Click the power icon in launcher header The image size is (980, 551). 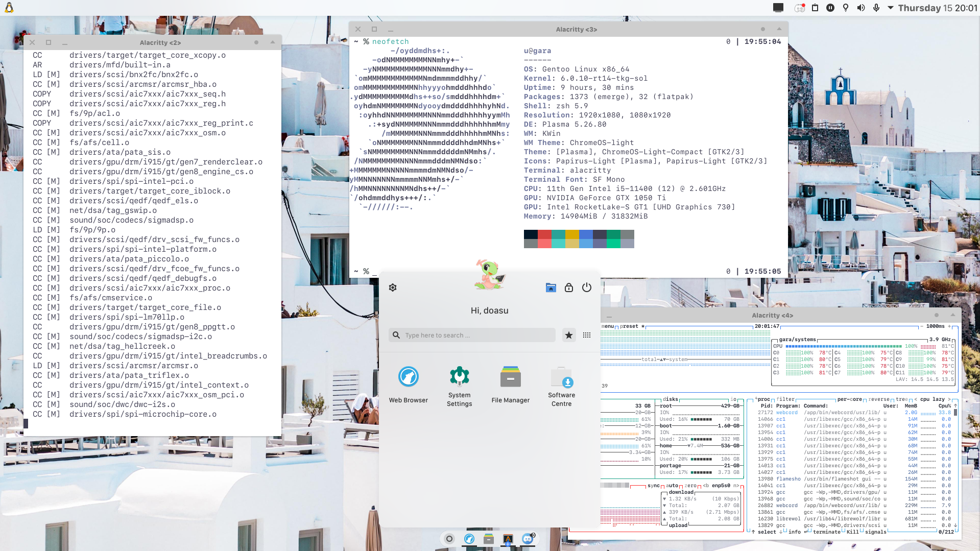(587, 288)
